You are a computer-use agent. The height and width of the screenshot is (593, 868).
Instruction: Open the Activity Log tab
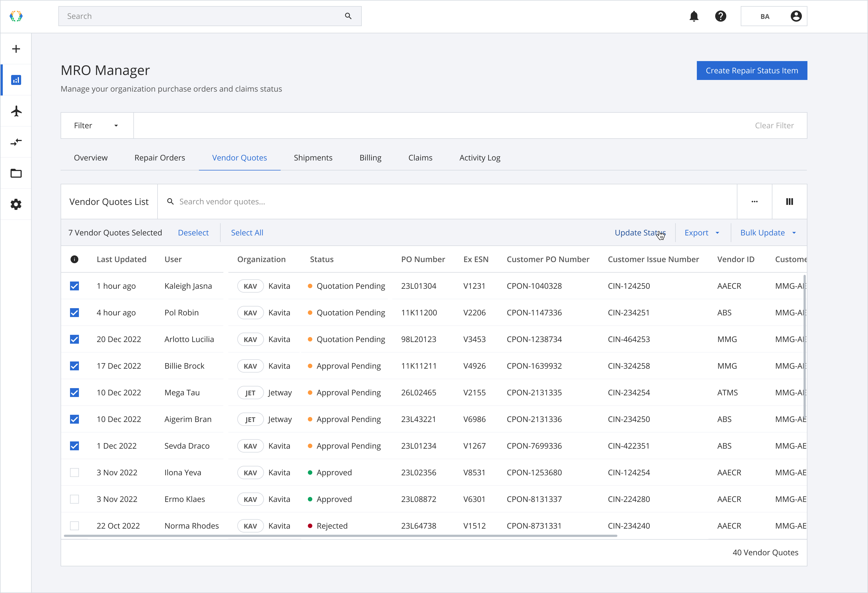point(480,158)
